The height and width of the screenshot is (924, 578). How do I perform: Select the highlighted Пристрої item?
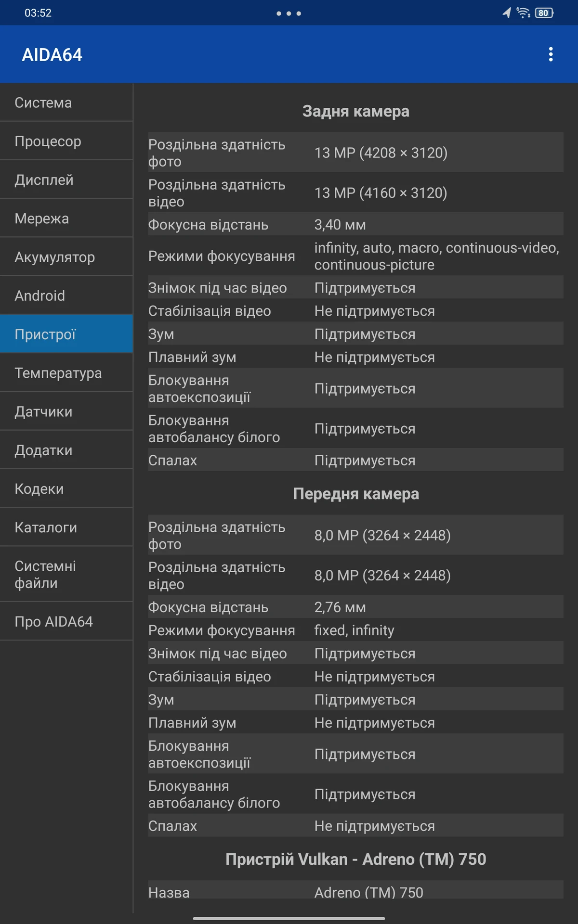point(66,334)
